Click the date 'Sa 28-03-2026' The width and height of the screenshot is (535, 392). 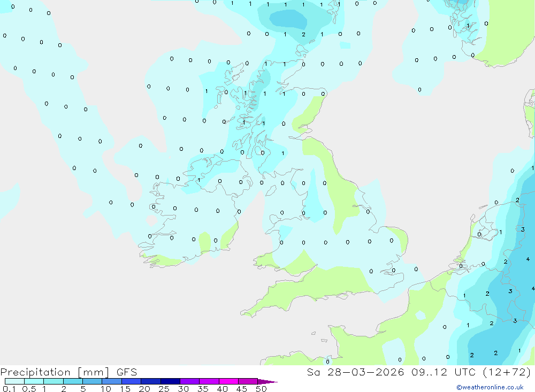pos(356,372)
